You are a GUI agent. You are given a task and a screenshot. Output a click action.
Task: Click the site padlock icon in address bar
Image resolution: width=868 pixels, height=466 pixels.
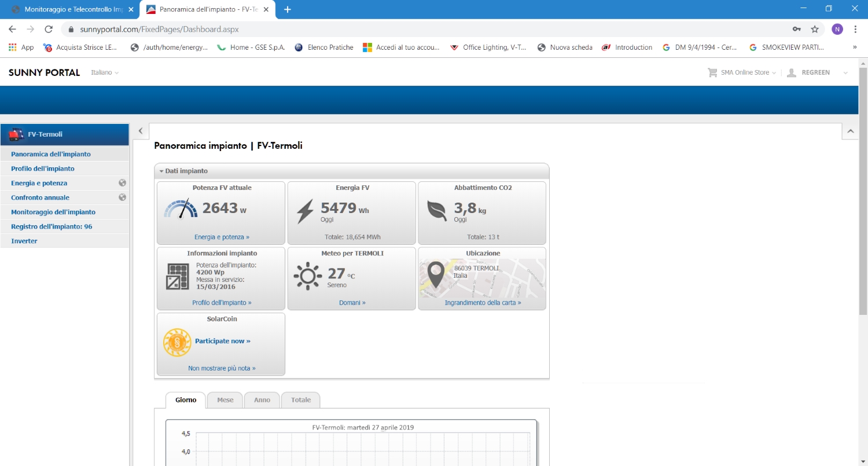(x=71, y=29)
